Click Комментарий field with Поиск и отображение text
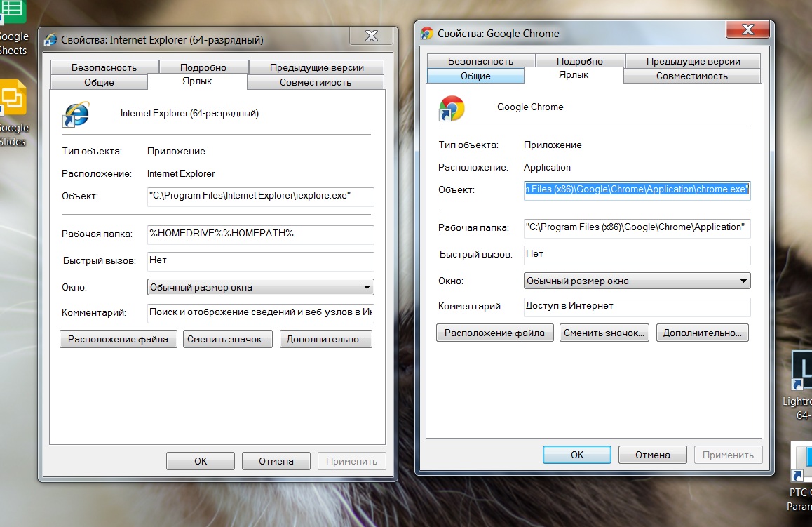Viewport: 812px width, 527px height. coord(260,313)
